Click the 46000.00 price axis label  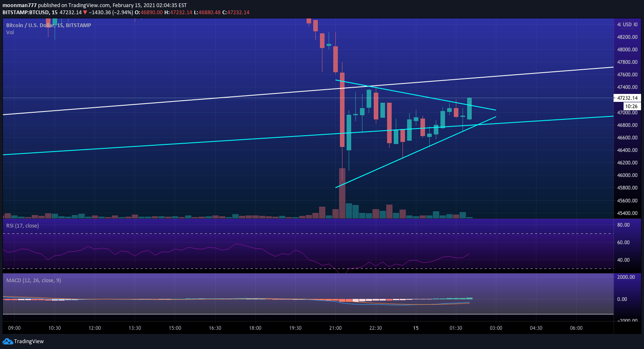[x=627, y=175]
